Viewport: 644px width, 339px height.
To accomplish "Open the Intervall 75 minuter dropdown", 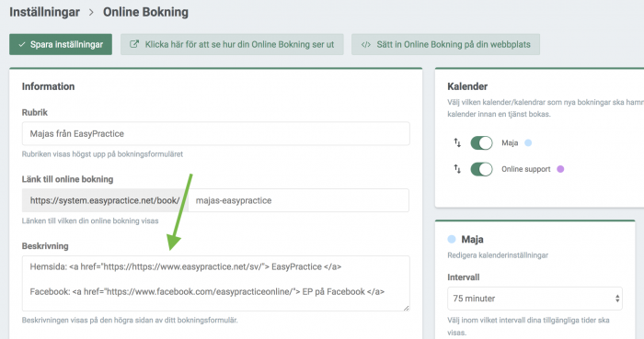I will (535, 299).
